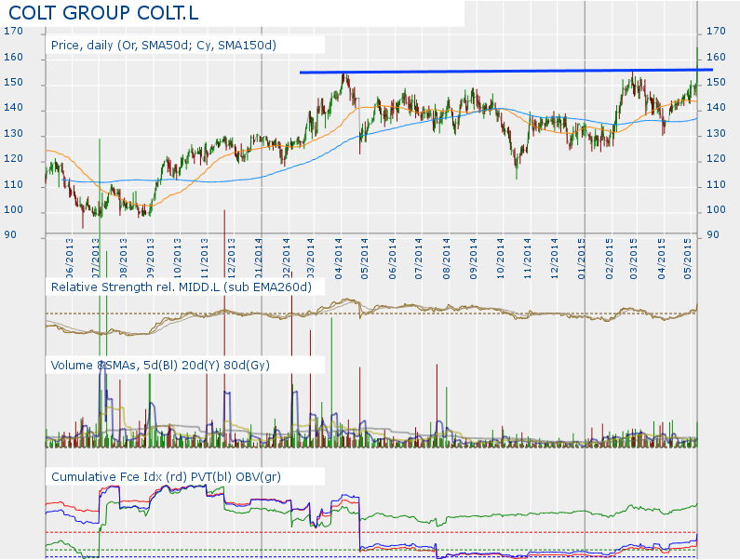Click the 08/2014 date axis label
The image size is (740, 560).
tap(446, 259)
